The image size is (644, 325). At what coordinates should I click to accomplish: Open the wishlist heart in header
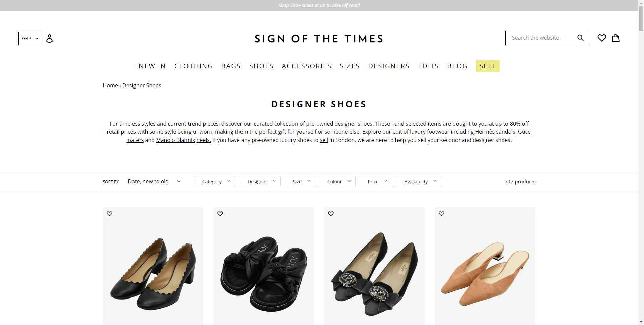pos(602,38)
